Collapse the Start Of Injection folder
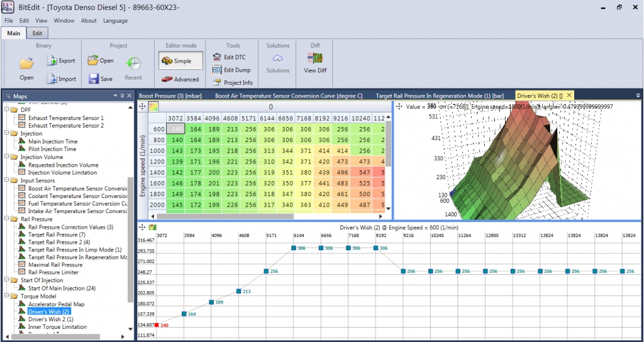Image resolution: width=644 pixels, height=342 pixels. [x=6, y=280]
